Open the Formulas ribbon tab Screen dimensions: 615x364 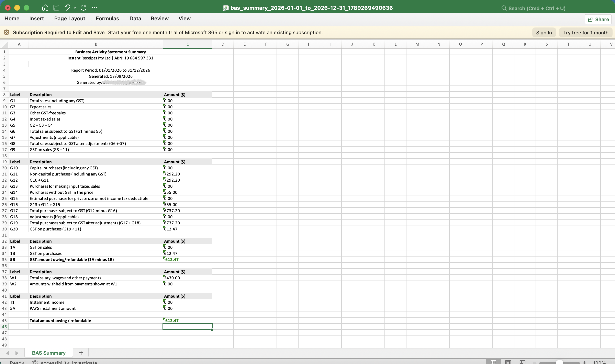(x=107, y=19)
